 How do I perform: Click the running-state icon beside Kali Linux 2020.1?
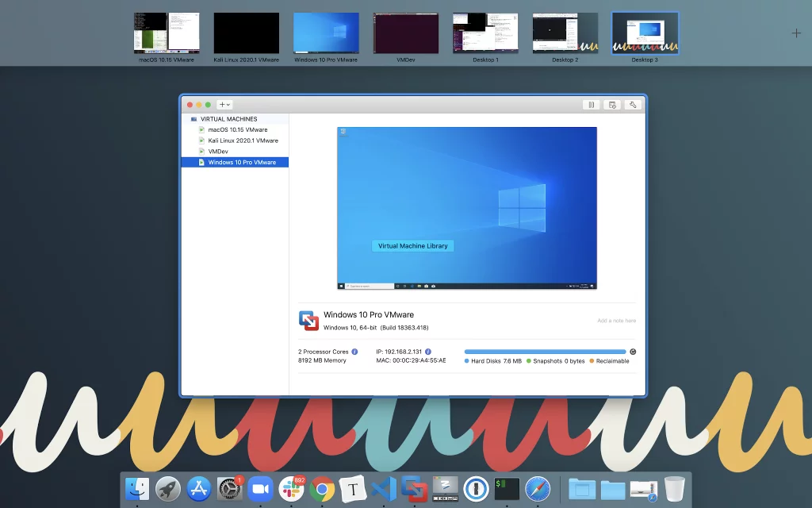pyautogui.click(x=202, y=140)
